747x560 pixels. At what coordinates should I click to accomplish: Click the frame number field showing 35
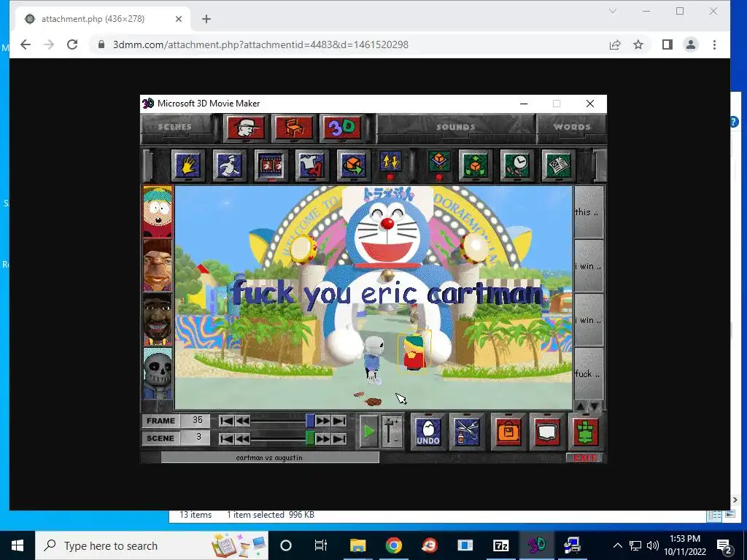click(x=197, y=420)
